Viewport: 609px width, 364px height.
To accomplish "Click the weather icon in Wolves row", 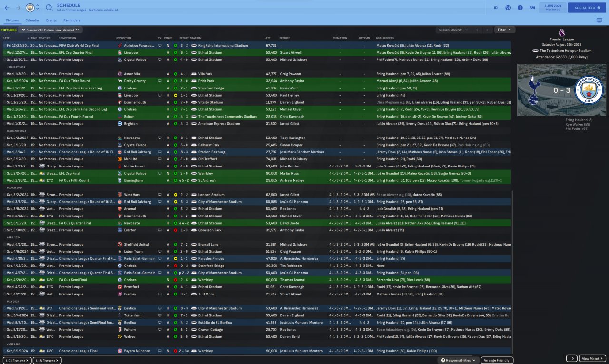I will (x=42, y=337).
